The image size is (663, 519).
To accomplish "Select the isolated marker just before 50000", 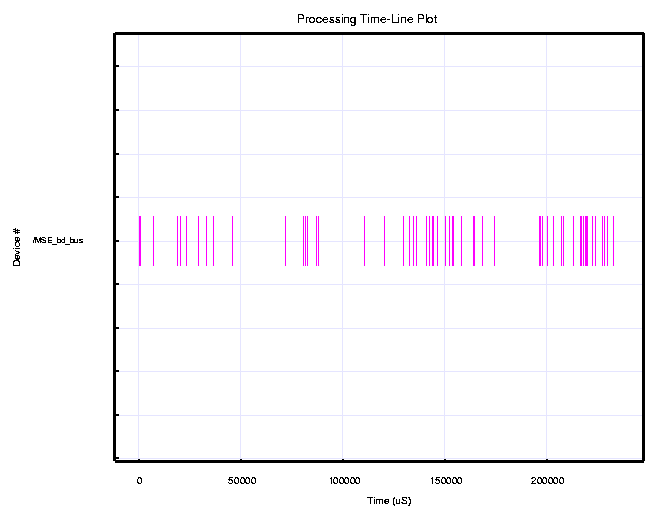I will (x=232, y=241).
